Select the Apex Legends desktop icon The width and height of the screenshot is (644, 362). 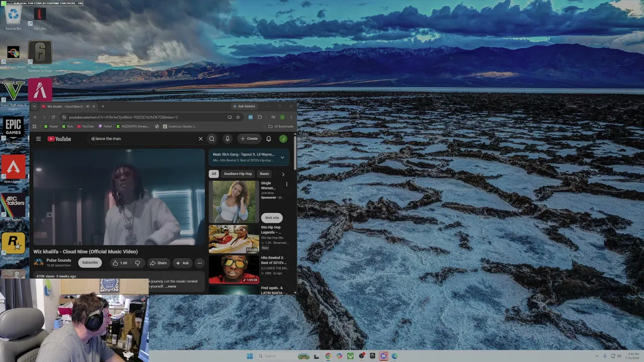click(13, 169)
